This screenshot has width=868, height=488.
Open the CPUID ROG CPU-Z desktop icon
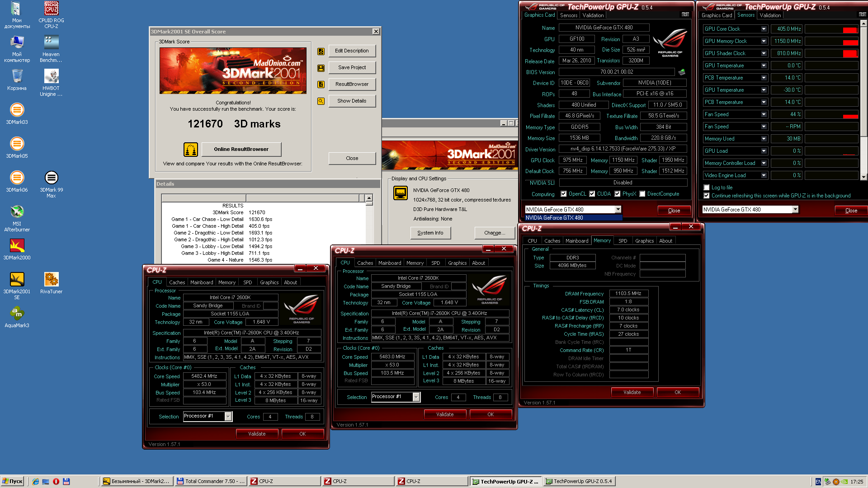pyautogui.click(x=51, y=15)
